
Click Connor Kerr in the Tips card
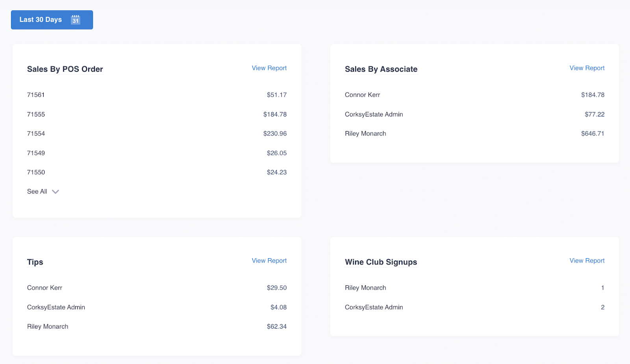tap(44, 288)
